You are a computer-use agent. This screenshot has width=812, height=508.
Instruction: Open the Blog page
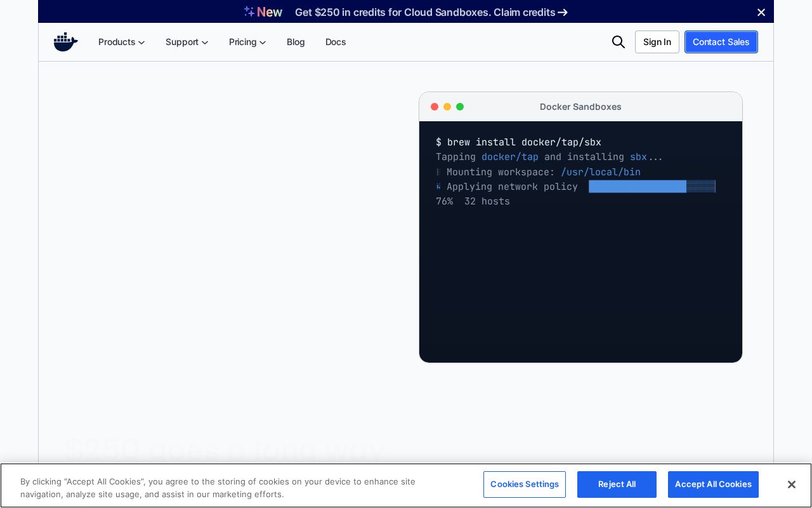pos(296,42)
